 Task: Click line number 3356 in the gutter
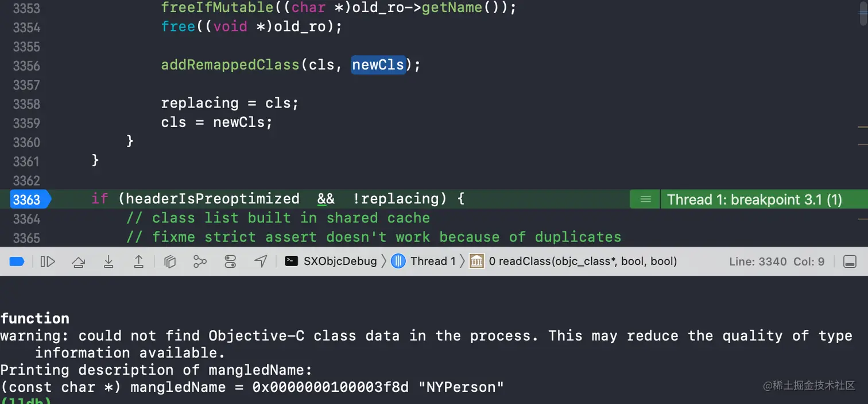coord(26,66)
